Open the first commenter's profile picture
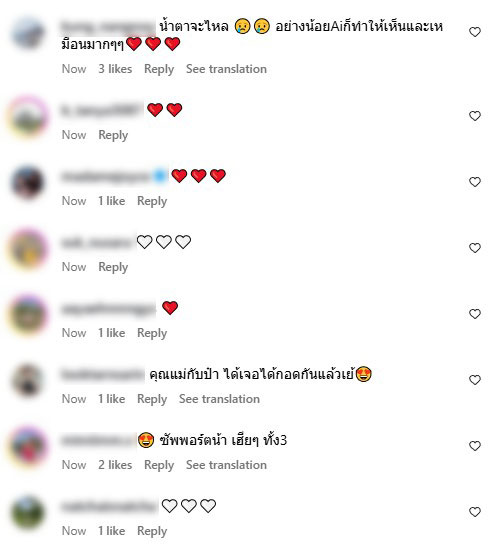This screenshot has width=492, height=549. (x=28, y=33)
